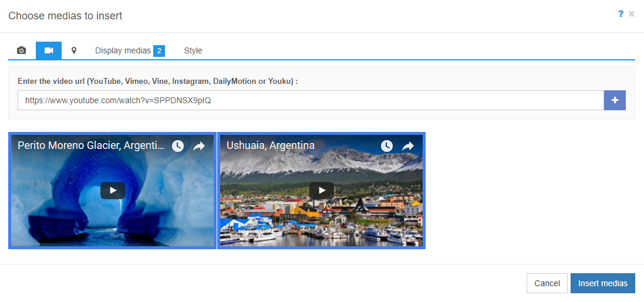Click Watch later on Perito Moreno video
Viewport: 644px width, 302px height.
coord(178,145)
